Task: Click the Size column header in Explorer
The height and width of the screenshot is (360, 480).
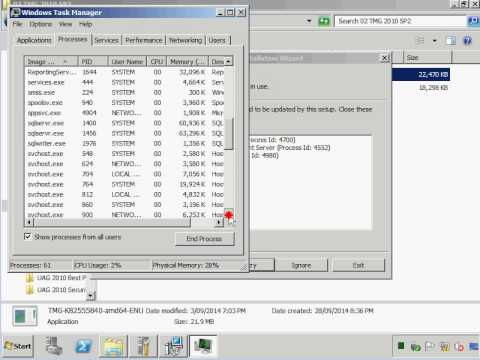Action: click(x=427, y=58)
